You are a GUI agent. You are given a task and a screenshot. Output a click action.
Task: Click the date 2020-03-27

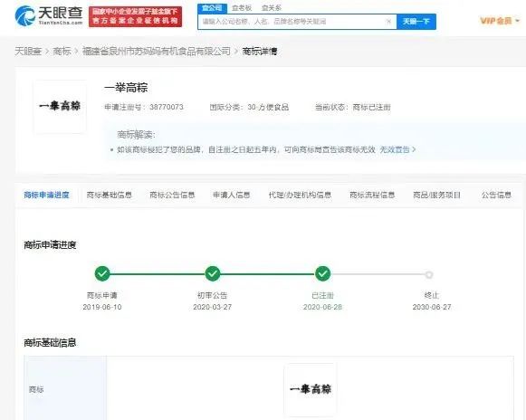point(213,307)
